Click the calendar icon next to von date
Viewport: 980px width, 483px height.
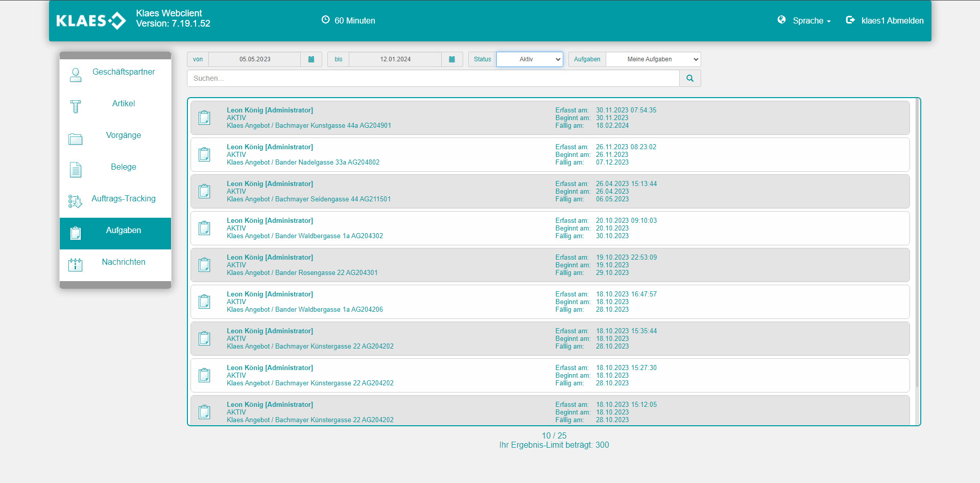point(311,59)
